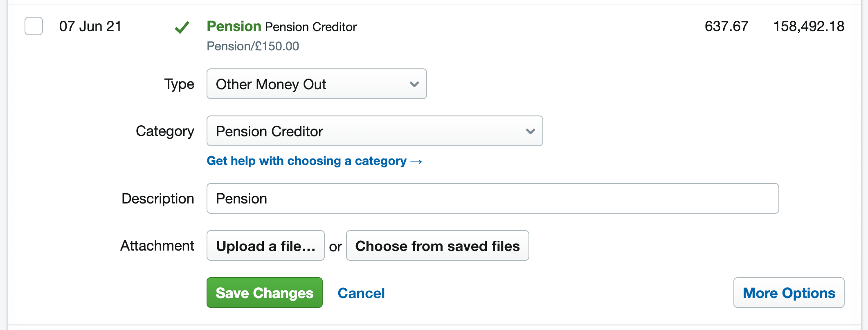Viewport: 868px width, 330px height.
Task: Click the date 07 Jun 21
Action: coord(91,26)
